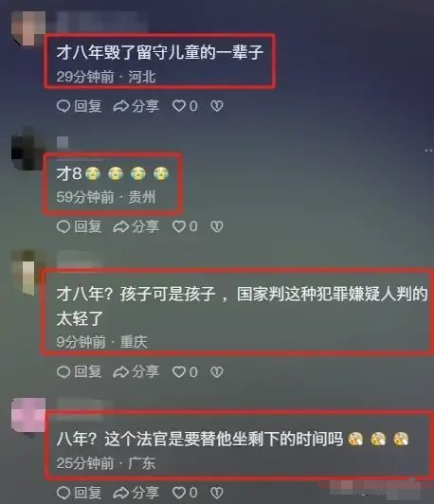The image size is (434, 504).
Task: Reply to the Hebei comment about left-behind children
Action: [79, 106]
